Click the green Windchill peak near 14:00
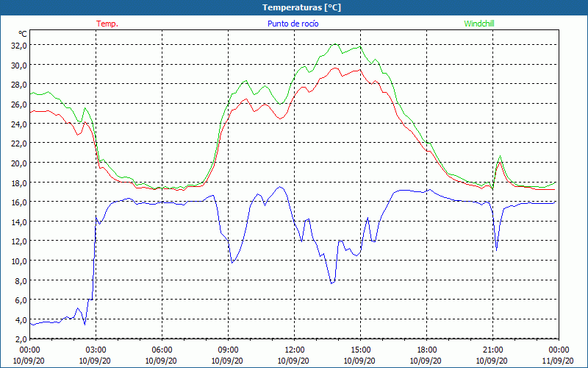The width and height of the screenshot is (588, 368). 335,44
